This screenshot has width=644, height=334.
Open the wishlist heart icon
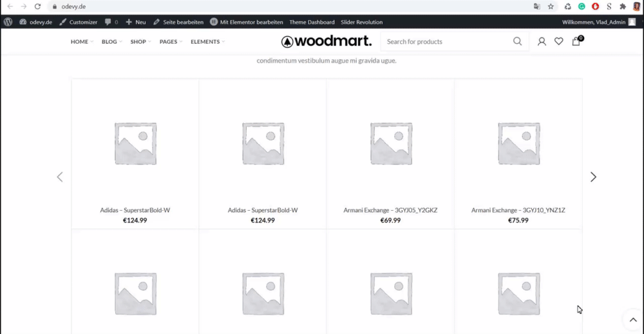(x=558, y=41)
